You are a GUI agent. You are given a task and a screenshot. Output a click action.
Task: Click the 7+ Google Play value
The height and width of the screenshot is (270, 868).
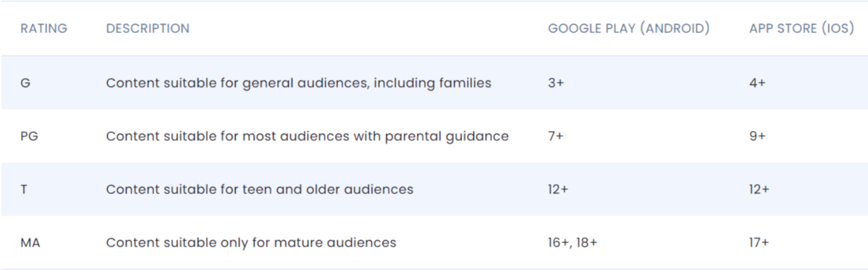(556, 136)
